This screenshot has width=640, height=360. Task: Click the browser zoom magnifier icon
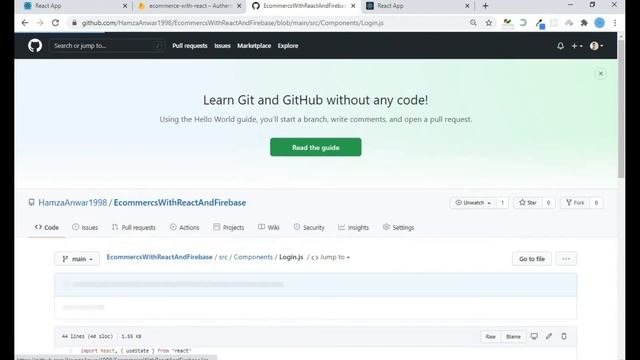click(473, 23)
